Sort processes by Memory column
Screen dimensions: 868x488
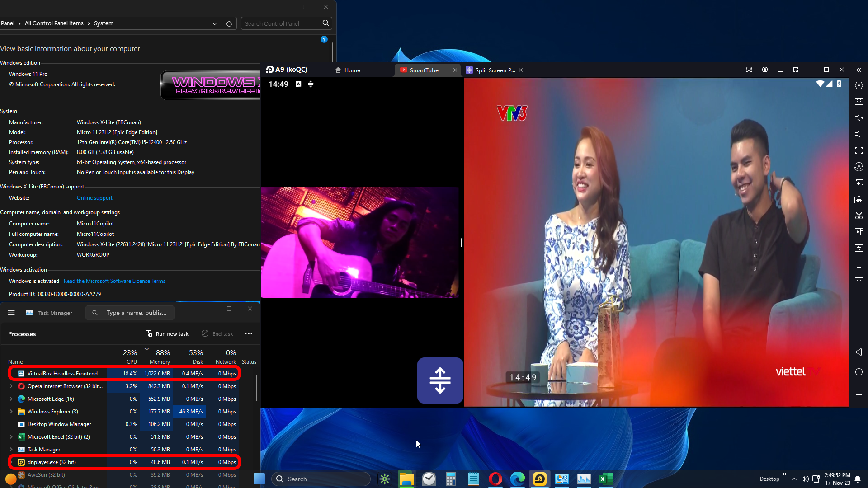[x=156, y=356]
